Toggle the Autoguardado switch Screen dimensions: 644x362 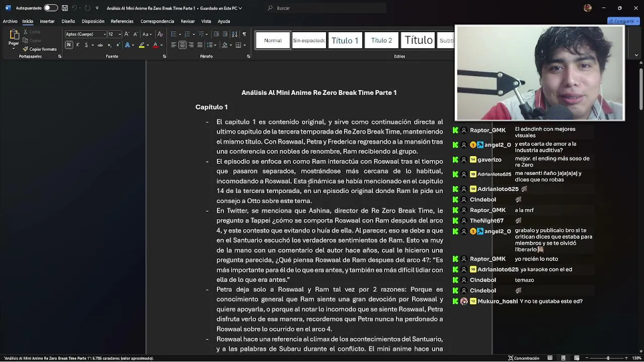(x=50, y=8)
